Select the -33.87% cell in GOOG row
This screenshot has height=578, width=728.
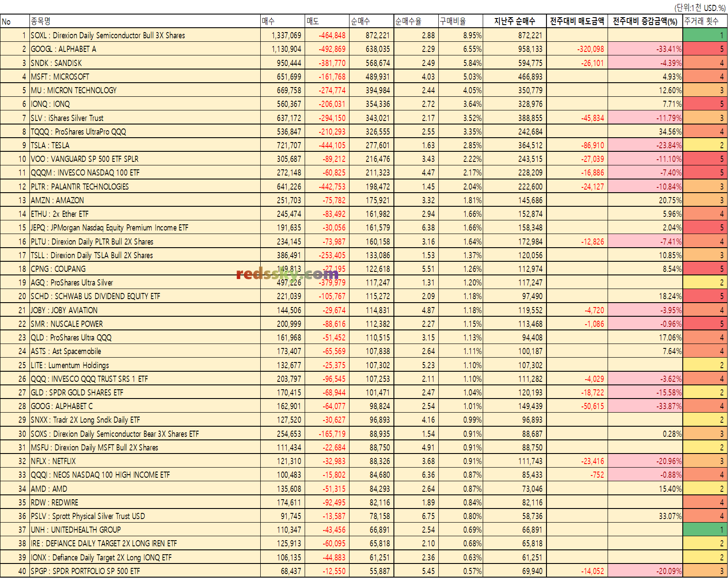pos(645,406)
